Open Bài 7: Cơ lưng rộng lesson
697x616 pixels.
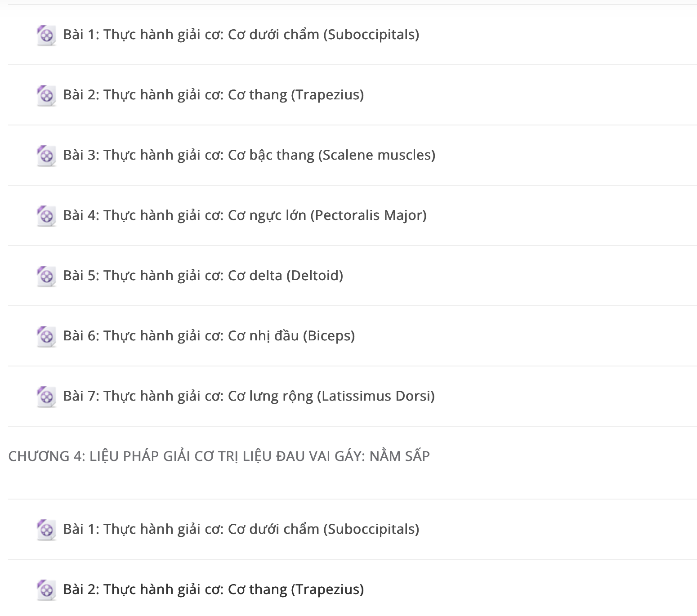coord(249,396)
